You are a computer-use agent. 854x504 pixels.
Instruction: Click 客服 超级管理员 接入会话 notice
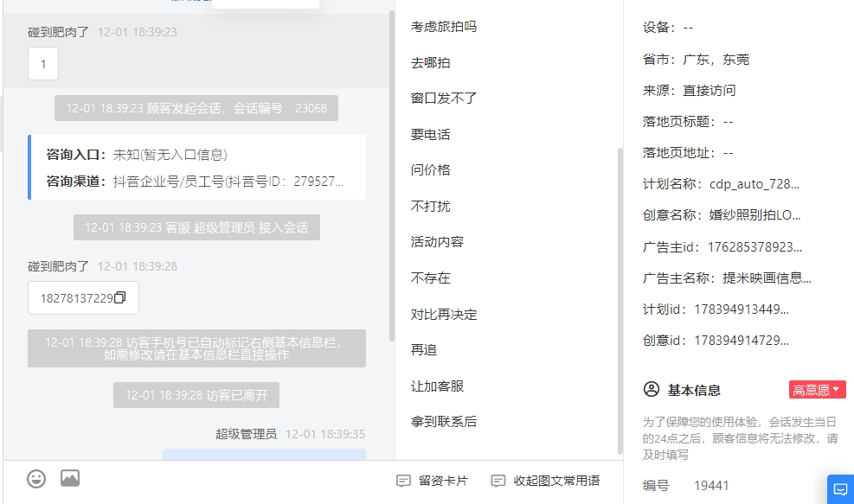196,227
